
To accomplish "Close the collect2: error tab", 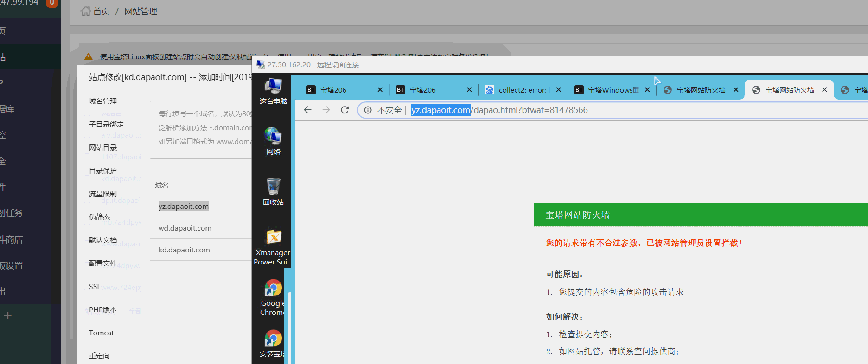I will (559, 90).
